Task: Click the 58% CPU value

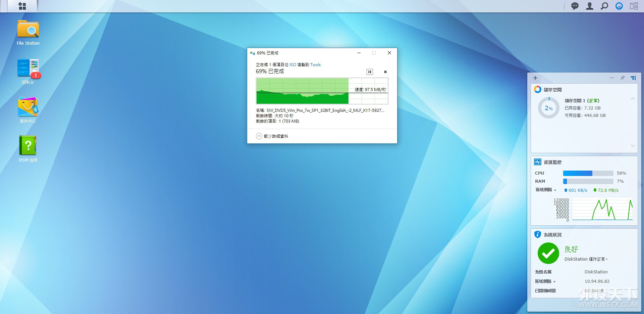Action: (x=622, y=173)
